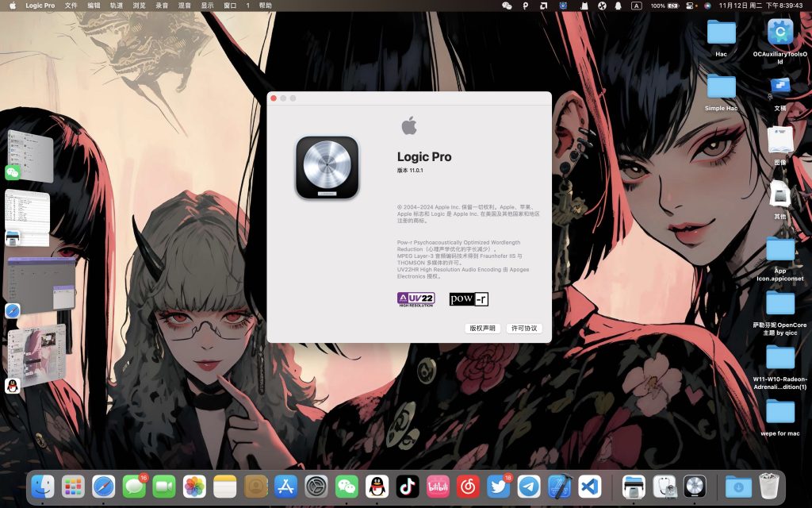Open the 编辑 menu

[x=94, y=6]
